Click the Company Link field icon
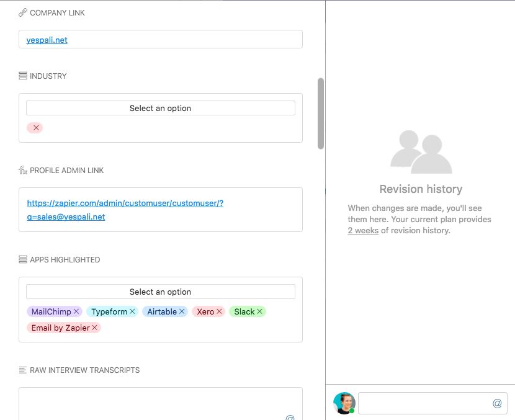This screenshot has width=515, height=420. [x=23, y=13]
